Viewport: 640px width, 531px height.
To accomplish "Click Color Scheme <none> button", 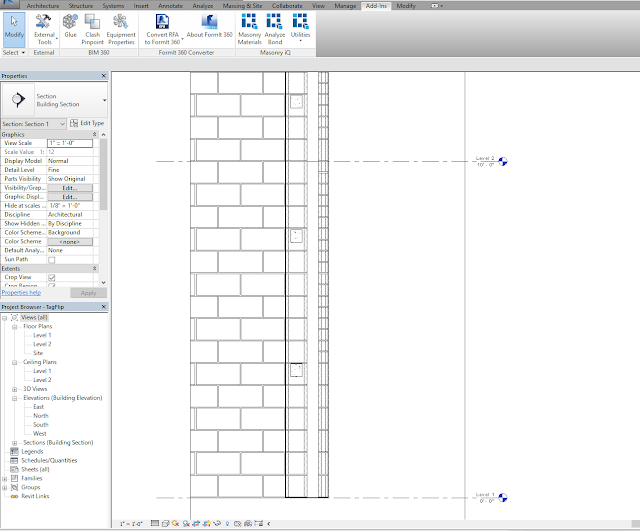I will point(70,242).
